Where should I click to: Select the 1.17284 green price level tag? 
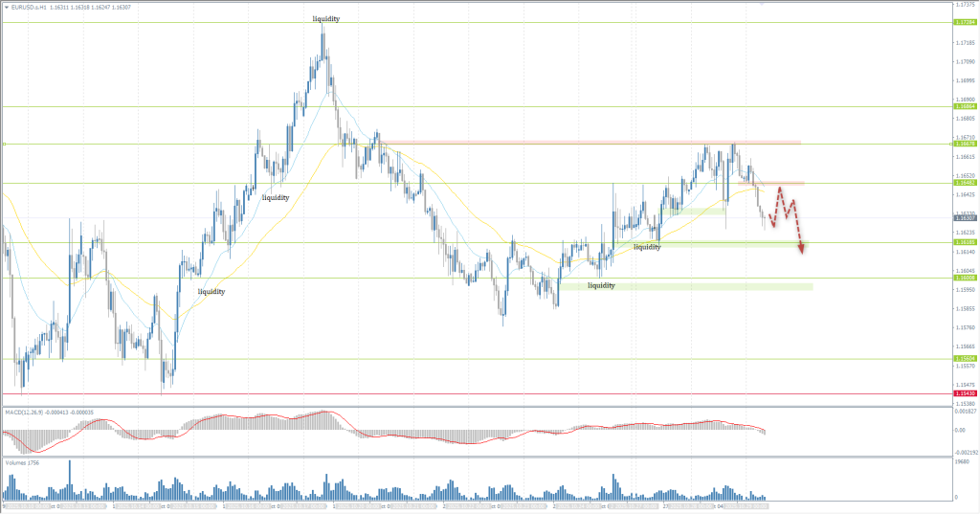point(964,22)
